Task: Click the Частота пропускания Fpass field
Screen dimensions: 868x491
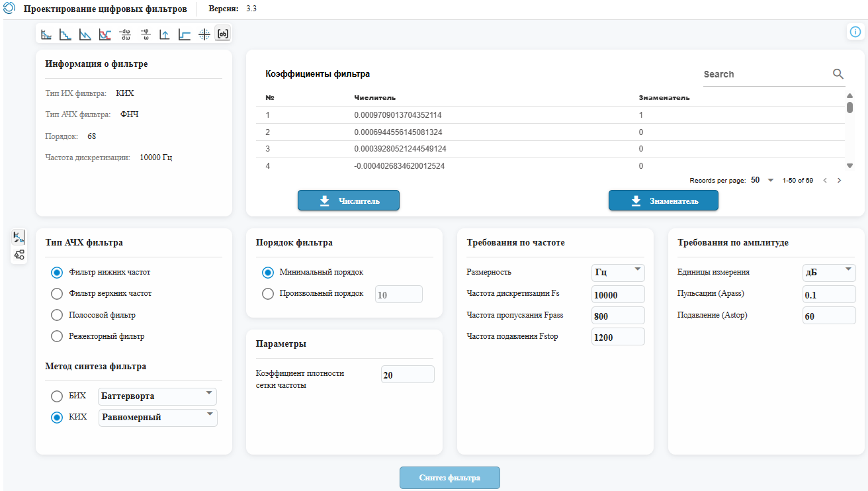Action: [618, 316]
